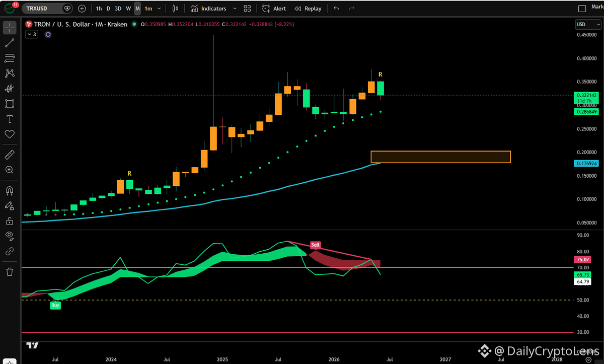
Task: Open the Fibonacci and Gann tools
Action: click(10, 58)
